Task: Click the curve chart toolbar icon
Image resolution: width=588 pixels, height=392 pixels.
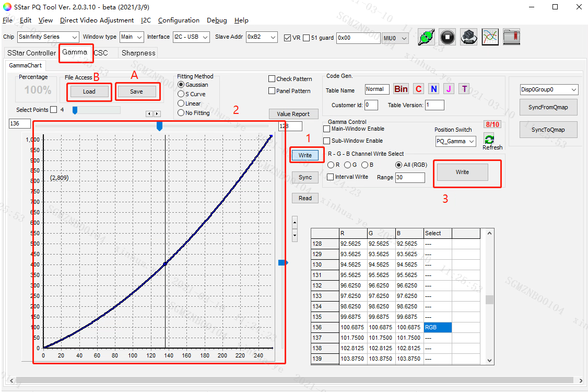Action: 490,37
